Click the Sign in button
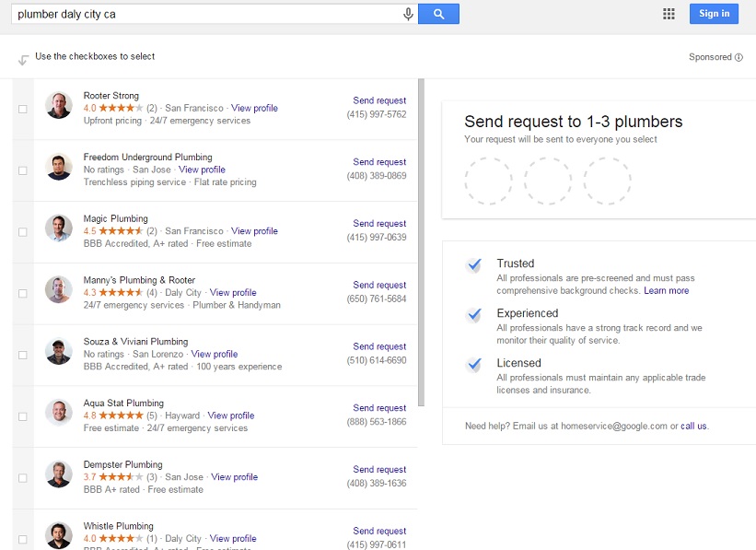This screenshot has height=550, width=756. coord(714,14)
